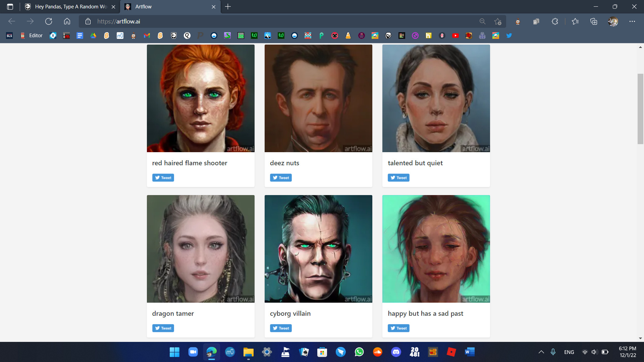Click the page vertical scrollbar thumb
The image size is (644, 362).
[640, 109]
